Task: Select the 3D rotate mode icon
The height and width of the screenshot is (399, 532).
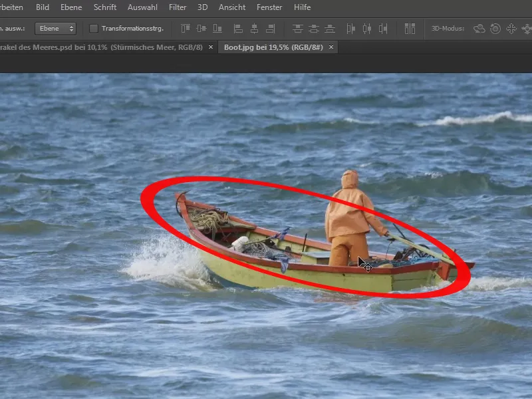Action: (x=479, y=29)
